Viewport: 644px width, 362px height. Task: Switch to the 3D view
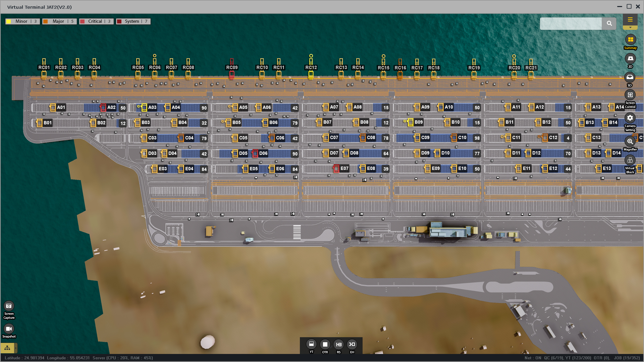630,77
